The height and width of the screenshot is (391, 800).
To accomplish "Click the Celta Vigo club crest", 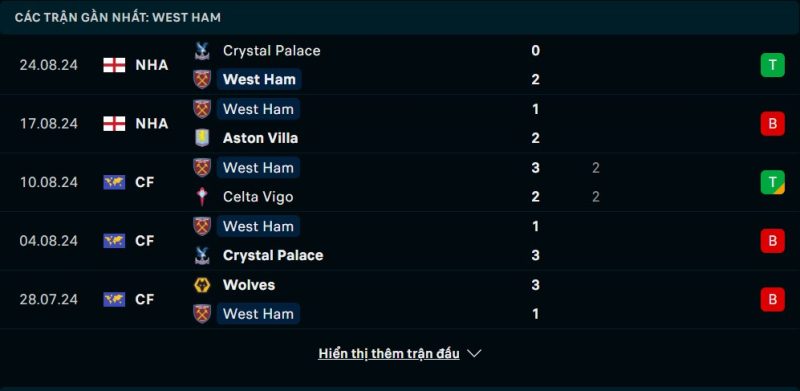I will [202, 197].
